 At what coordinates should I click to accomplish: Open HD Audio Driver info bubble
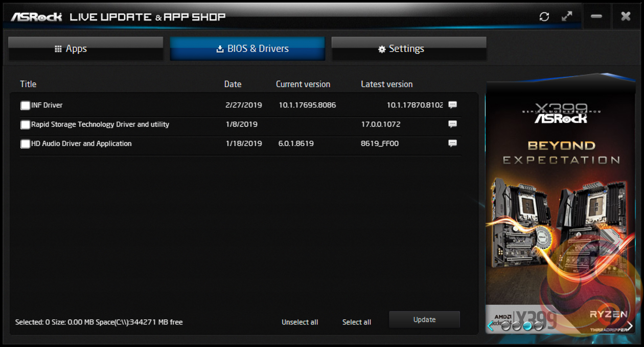click(x=452, y=144)
